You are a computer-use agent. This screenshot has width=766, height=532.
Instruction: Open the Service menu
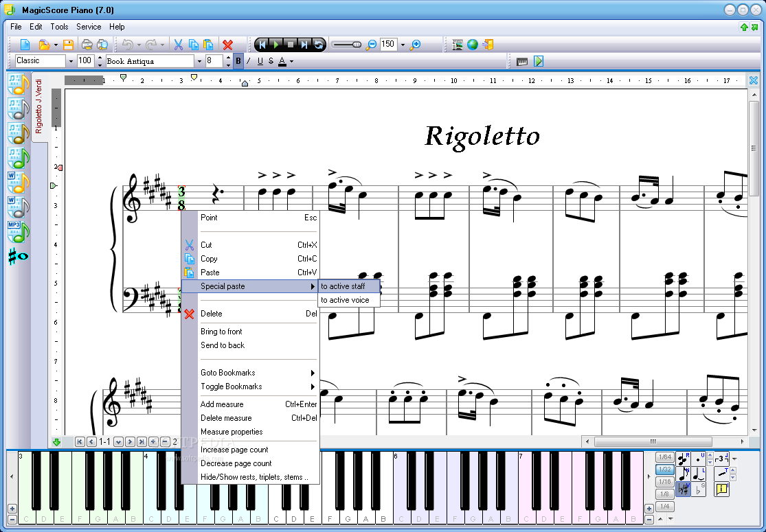coord(89,27)
